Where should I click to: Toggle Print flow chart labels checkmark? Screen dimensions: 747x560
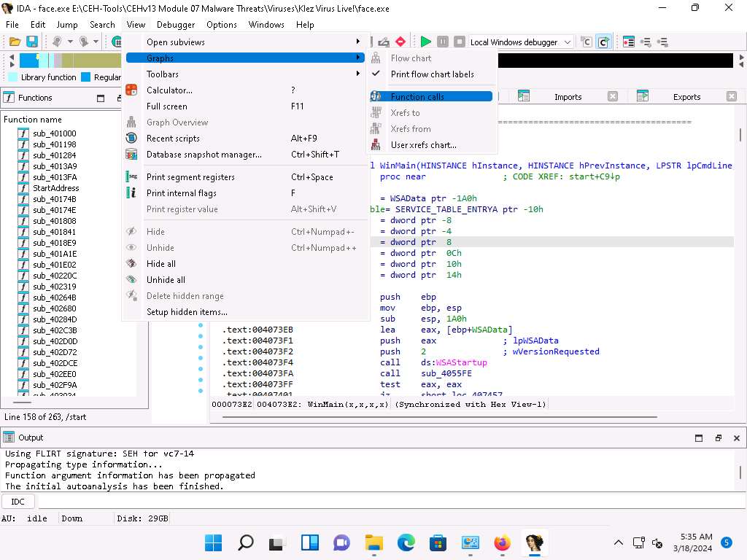pyautogui.click(x=432, y=74)
